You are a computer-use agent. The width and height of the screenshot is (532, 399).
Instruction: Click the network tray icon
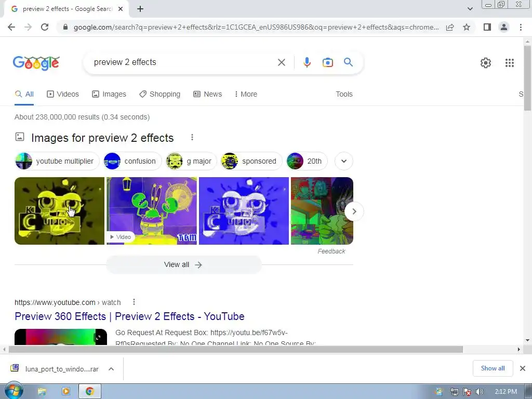(454, 392)
